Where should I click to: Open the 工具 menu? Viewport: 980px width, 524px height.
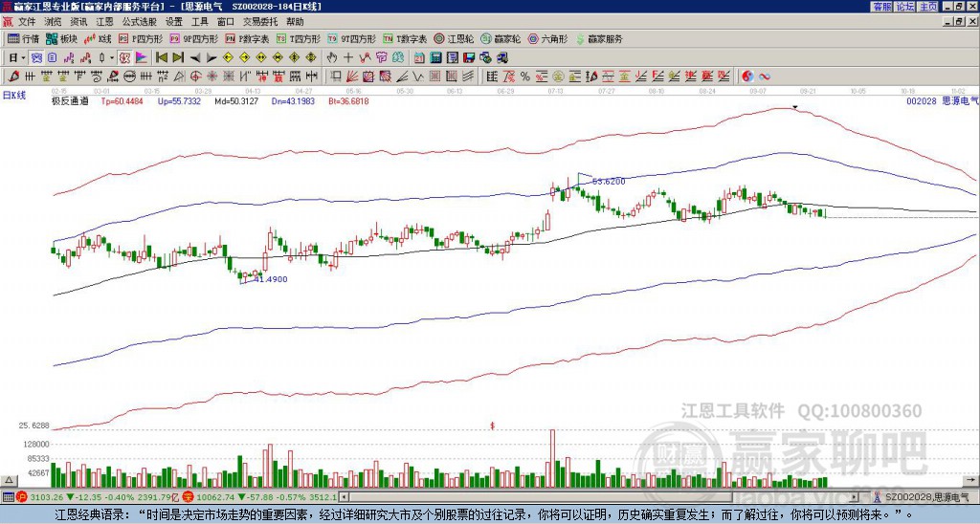(x=199, y=22)
